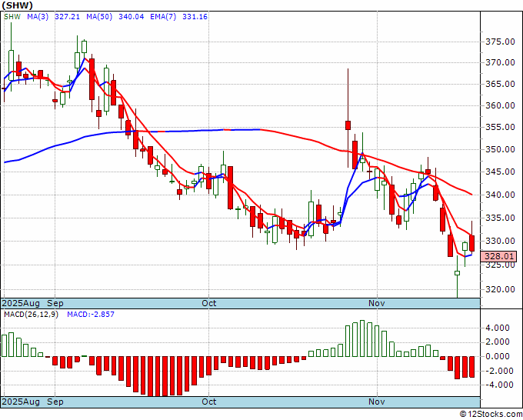Open the 12Stocks.com copyright link

click(491, 415)
